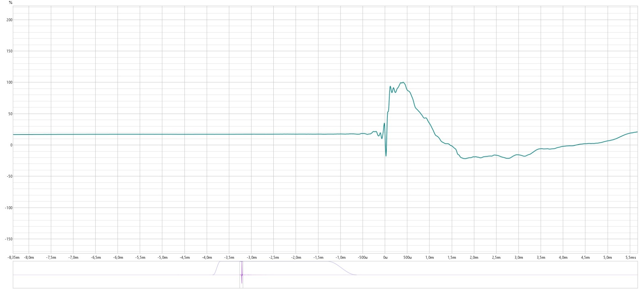Click the 500u time axis label
This screenshot has width=644, height=289.
point(407,257)
